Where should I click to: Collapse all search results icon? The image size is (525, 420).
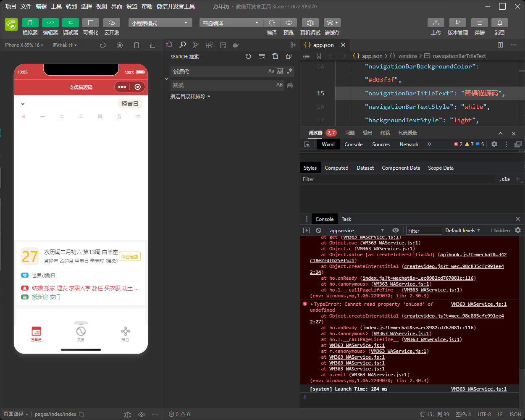[289, 56]
